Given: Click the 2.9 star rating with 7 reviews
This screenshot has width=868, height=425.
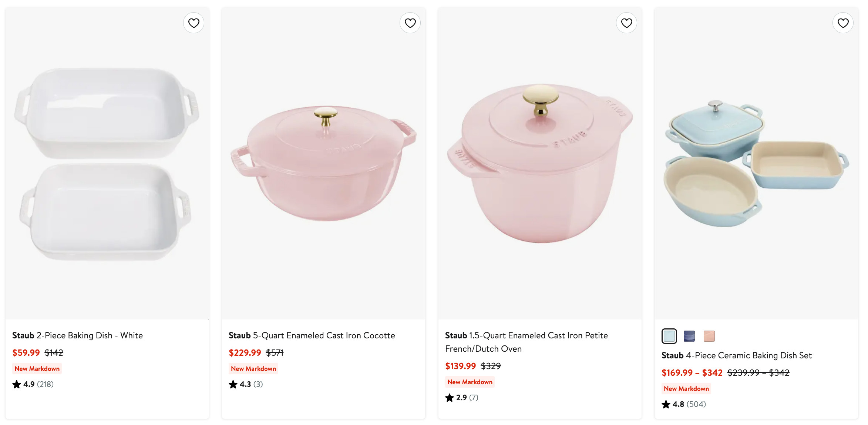Looking at the screenshot, I should [462, 398].
